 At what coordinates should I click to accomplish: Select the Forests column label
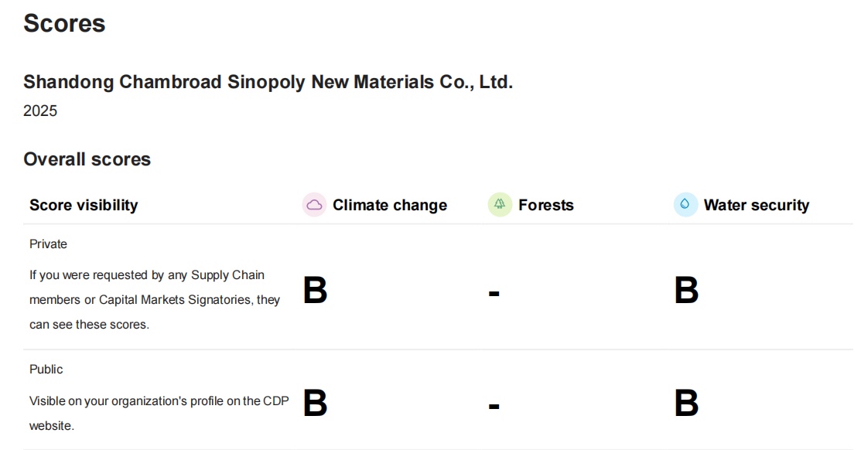pyautogui.click(x=546, y=205)
